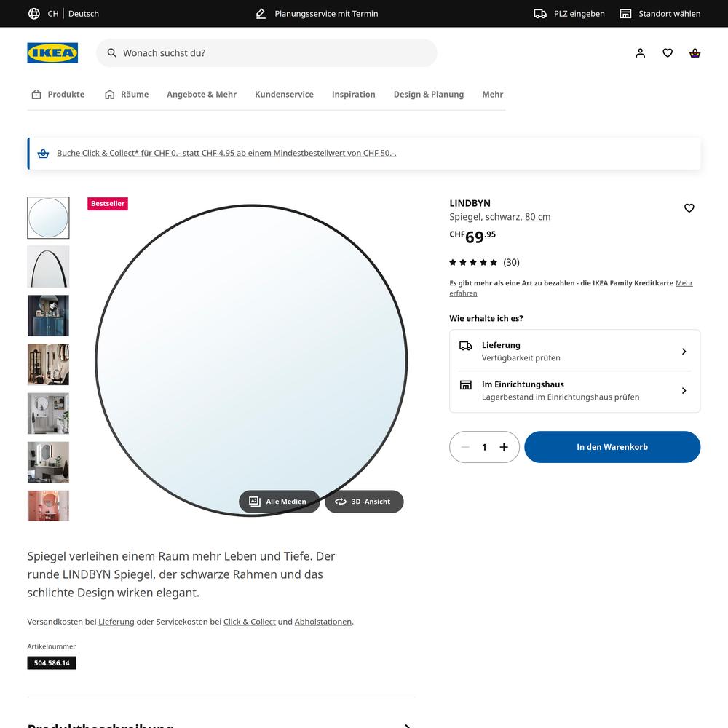
Task: Expand the Lieferung availability option
Action: [x=574, y=351]
